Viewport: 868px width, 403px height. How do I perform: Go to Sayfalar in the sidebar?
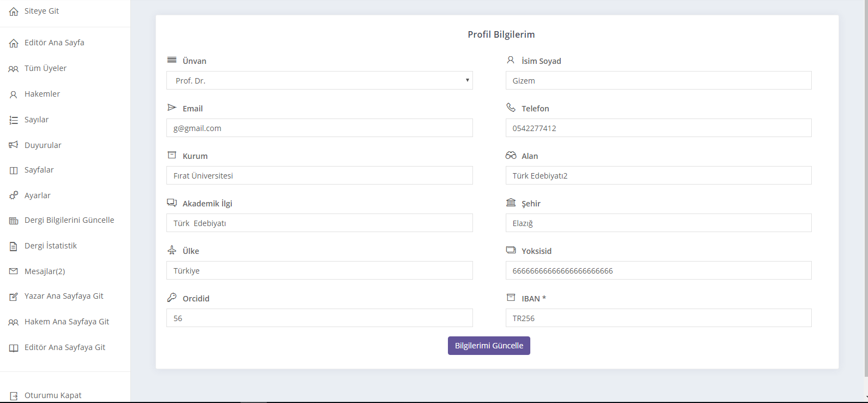39,170
